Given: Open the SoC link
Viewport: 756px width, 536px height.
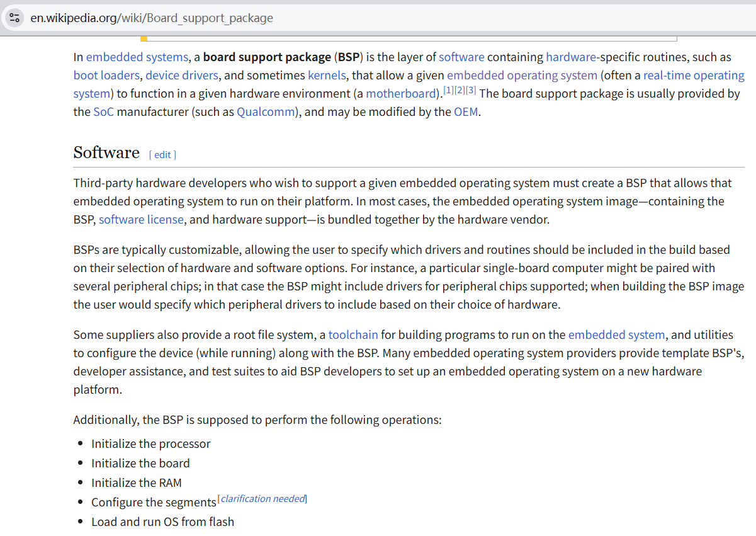Looking at the screenshot, I should (104, 112).
